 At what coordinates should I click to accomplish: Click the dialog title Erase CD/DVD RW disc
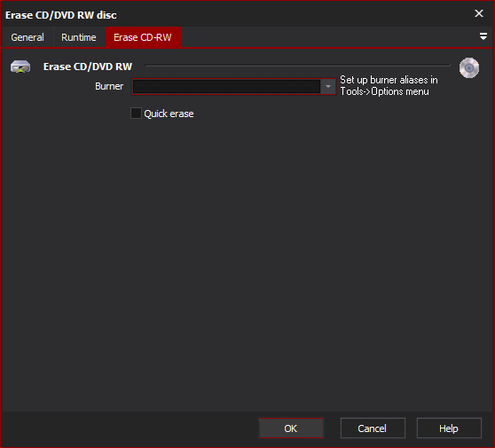pos(61,15)
